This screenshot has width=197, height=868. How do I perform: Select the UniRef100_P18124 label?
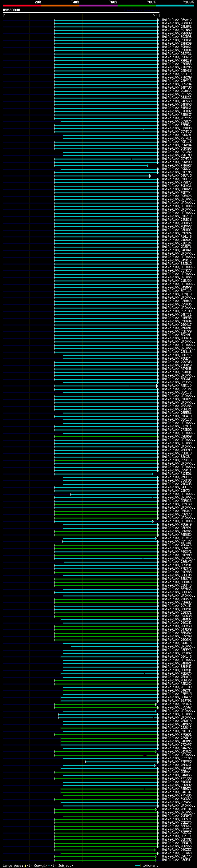click(176, 243)
